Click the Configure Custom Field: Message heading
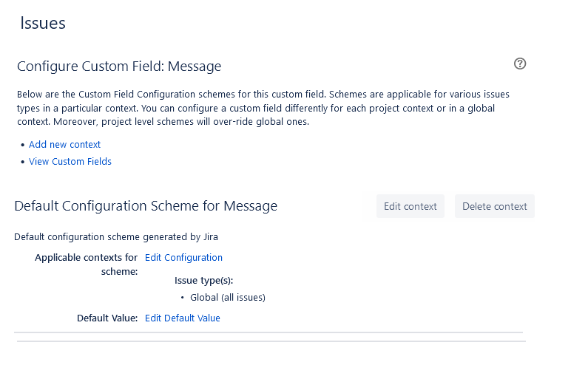This screenshot has height=379, width=588. [x=119, y=66]
